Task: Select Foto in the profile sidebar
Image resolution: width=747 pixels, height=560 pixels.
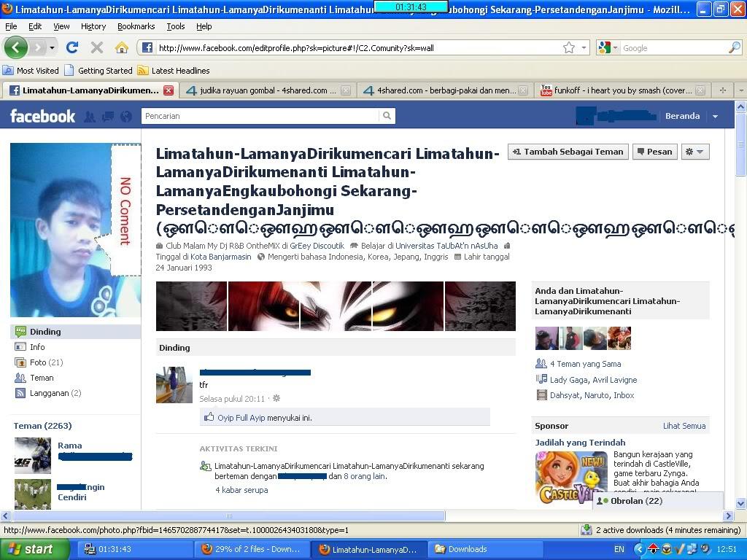Action: (x=38, y=362)
